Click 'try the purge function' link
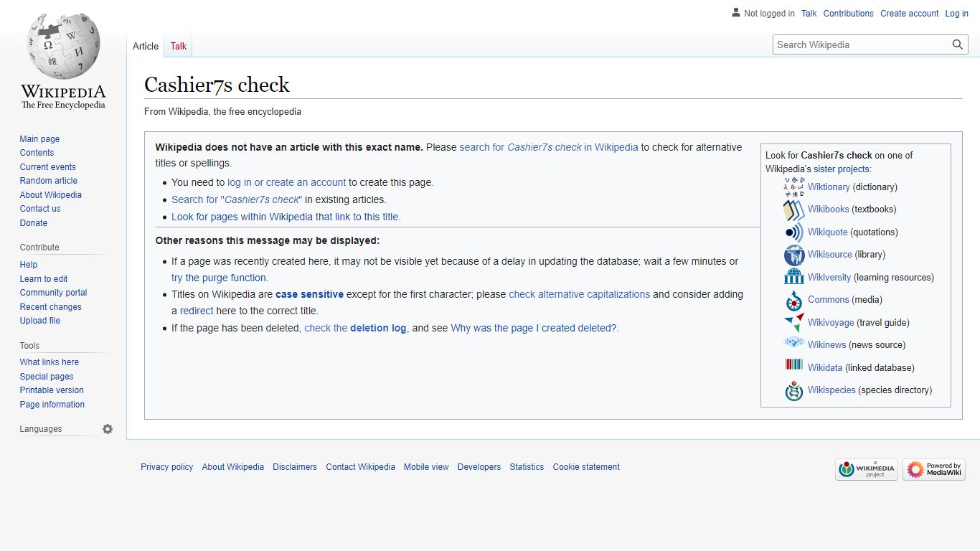Screen dimensions: 980x551 (x=220, y=278)
